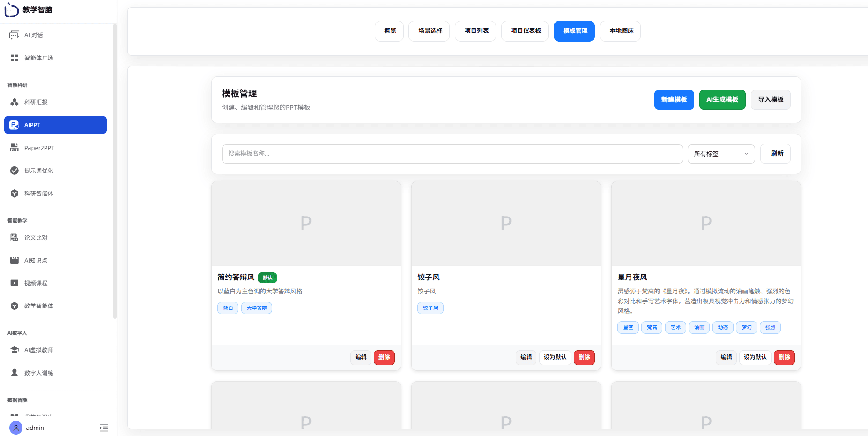
Task: Focus the 搜索模板名称 search field
Action: (452, 154)
